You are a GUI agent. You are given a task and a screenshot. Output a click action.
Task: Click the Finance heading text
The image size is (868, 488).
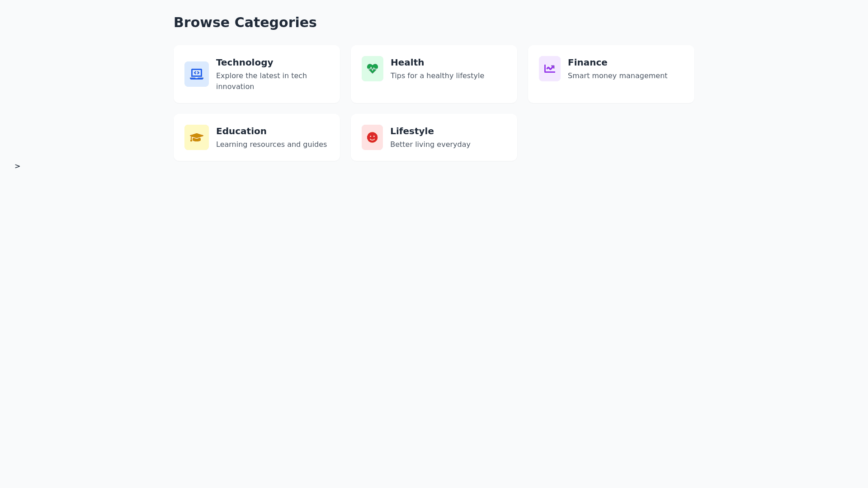pyautogui.click(x=587, y=62)
